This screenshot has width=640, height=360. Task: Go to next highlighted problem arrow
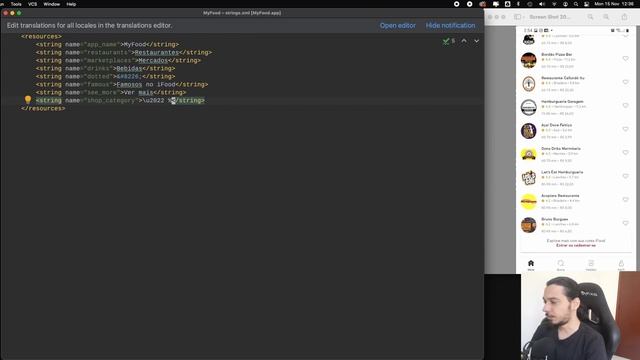[476, 41]
